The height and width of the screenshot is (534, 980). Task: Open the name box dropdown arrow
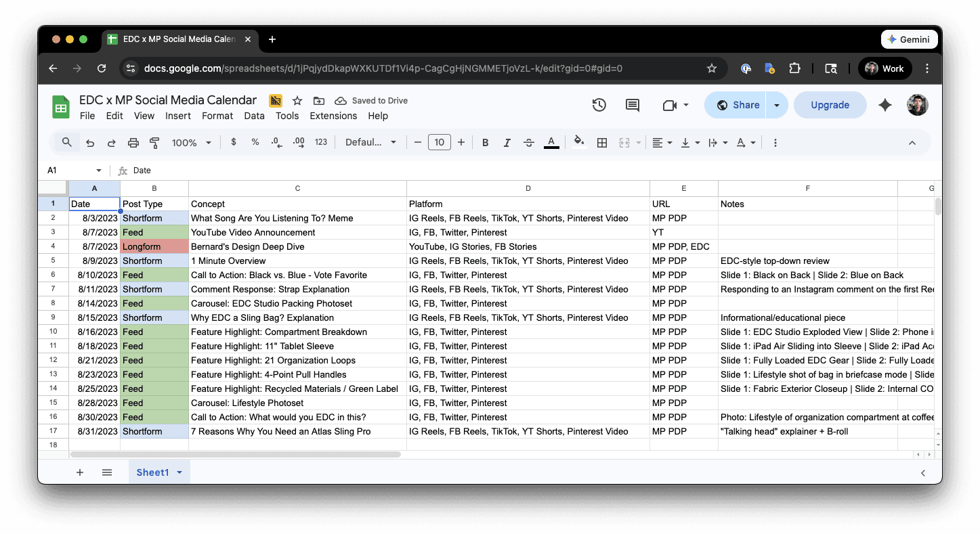(x=99, y=171)
